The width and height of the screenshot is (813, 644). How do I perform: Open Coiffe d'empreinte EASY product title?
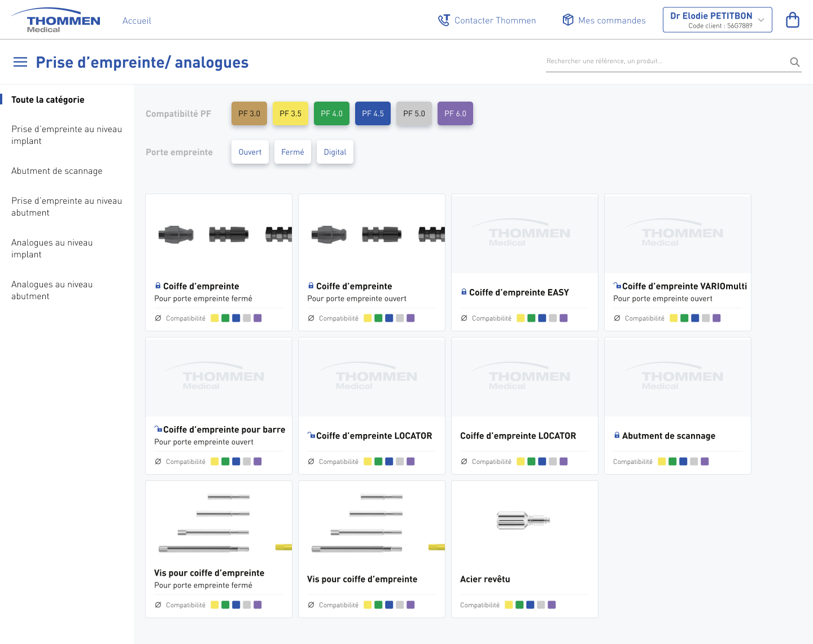[x=519, y=292]
